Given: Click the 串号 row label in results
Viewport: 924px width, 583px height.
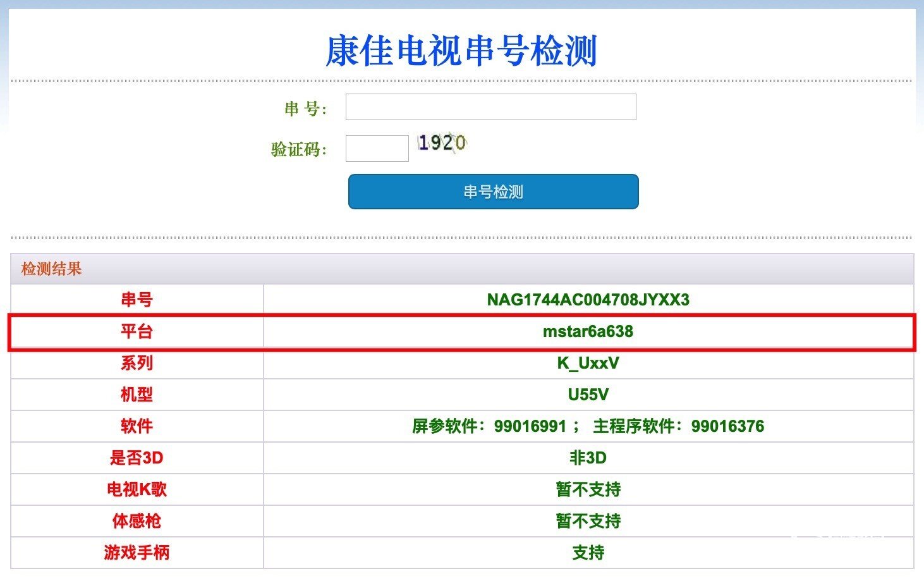Looking at the screenshot, I should click(x=137, y=300).
